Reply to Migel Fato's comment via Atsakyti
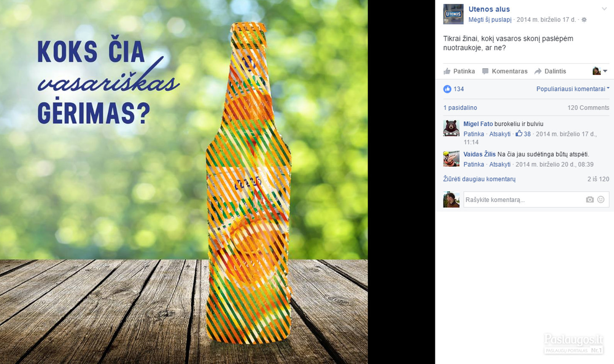 500,134
